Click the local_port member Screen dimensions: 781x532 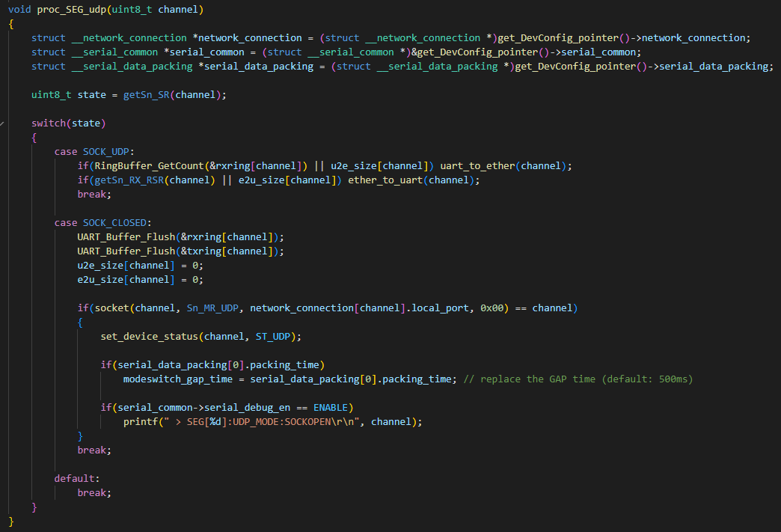(440, 308)
